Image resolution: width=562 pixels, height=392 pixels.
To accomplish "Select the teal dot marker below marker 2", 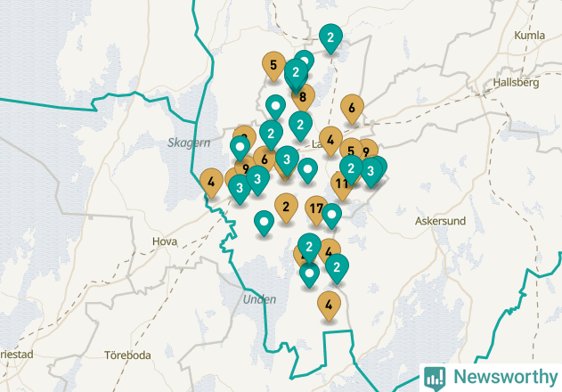I will coord(310,275).
